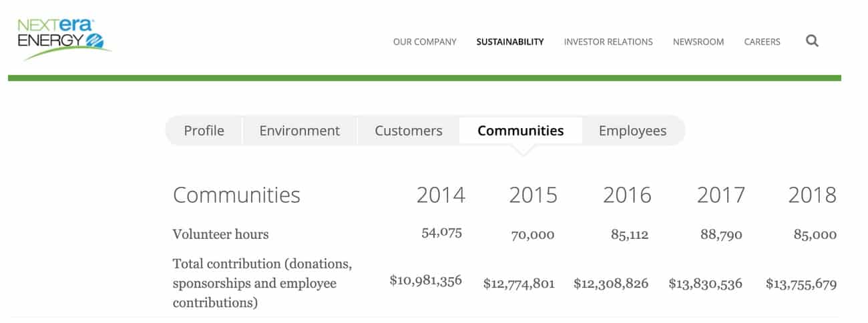Switch to the Environment tab
The width and height of the screenshot is (868, 323).
pyautogui.click(x=300, y=131)
